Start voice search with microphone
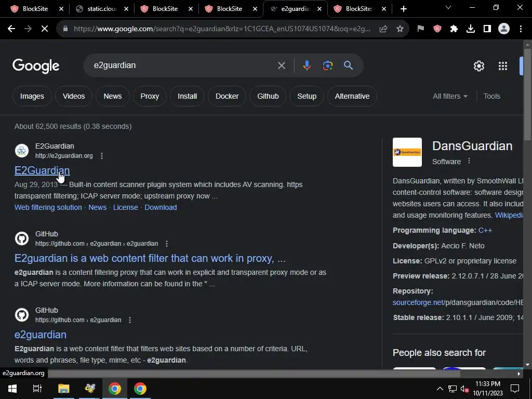Screen dimensions: 532x399 (x=307, y=65)
